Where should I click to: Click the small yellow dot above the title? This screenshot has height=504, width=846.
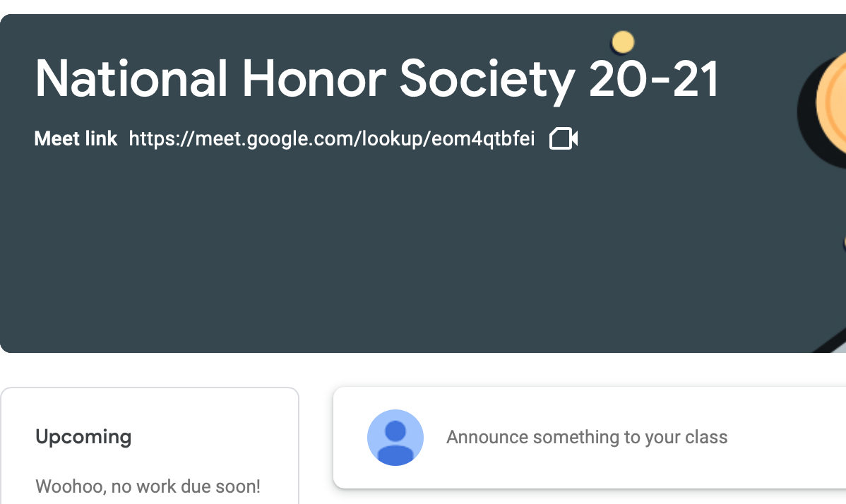tap(623, 42)
